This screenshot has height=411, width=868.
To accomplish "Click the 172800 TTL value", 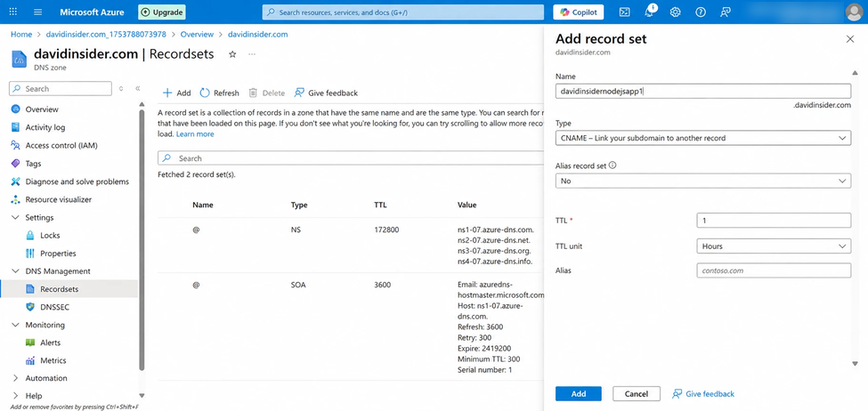I will click(x=386, y=230).
